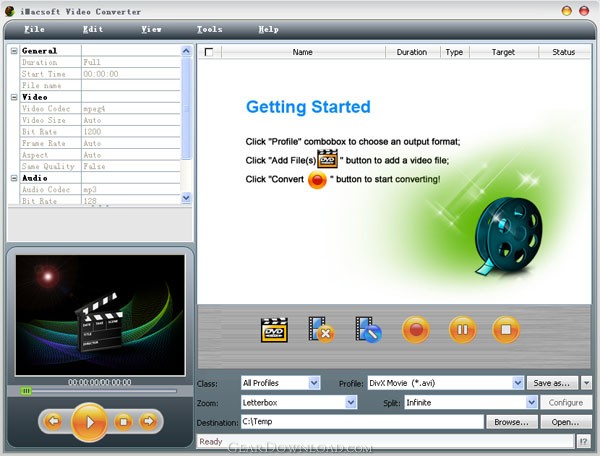Play the preview with the large play button
This screenshot has width=600, height=456.
tap(90, 422)
